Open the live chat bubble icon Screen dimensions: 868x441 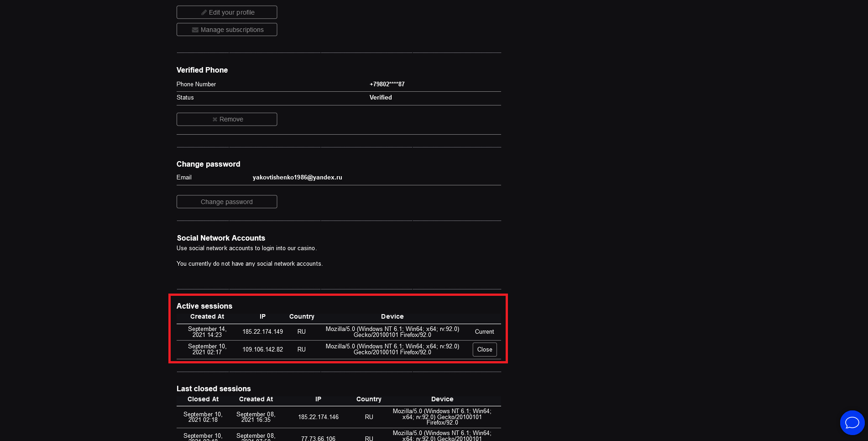(852, 422)
